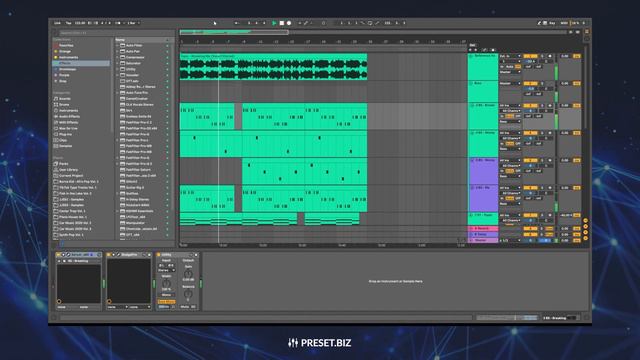Screen dimensions: 640x360
Task: Toggle the MIDI map mode switch
Action: coord(564,23)
